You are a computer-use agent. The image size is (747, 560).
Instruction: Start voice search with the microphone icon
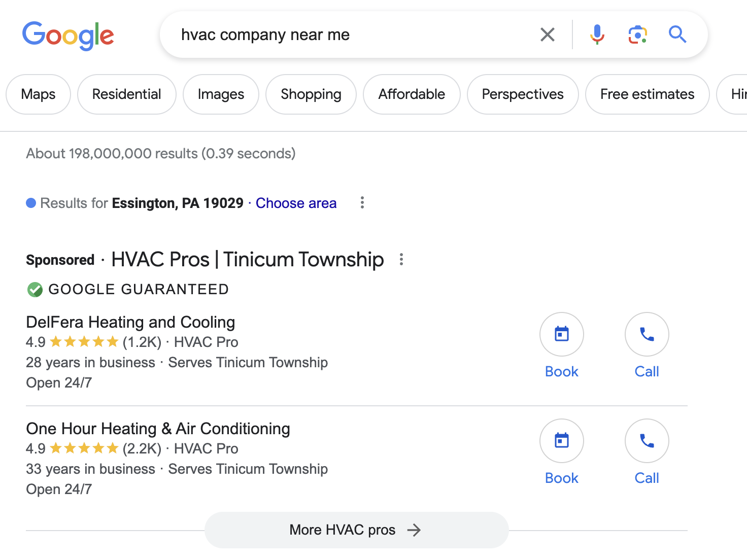point(597,34)
